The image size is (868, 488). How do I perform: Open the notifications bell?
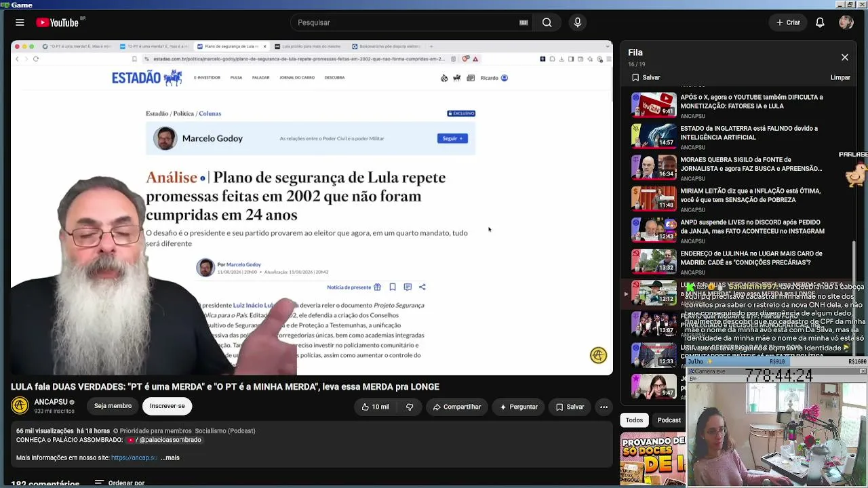(820, 22)
